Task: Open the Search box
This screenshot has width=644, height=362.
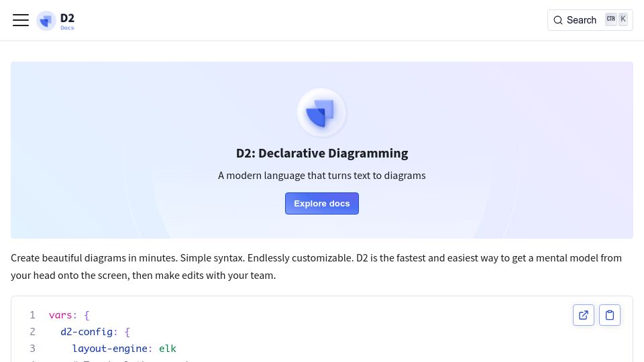Action: (590, 20)
